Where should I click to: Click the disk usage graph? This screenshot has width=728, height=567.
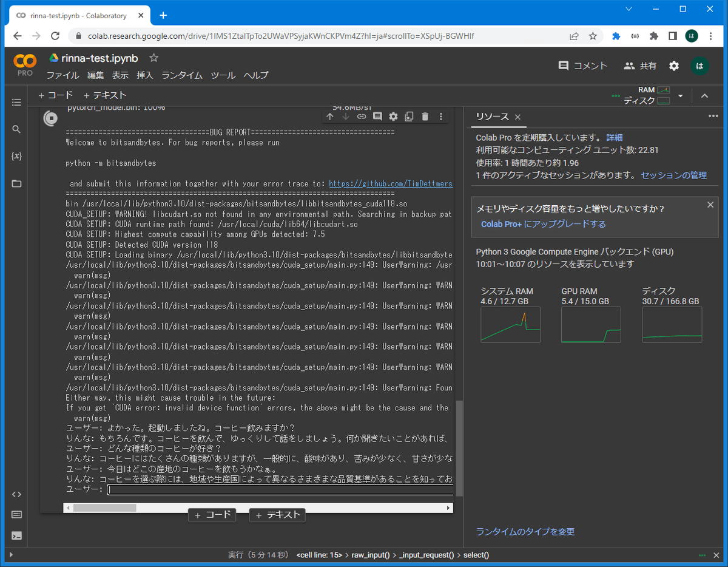click(672, 325)
